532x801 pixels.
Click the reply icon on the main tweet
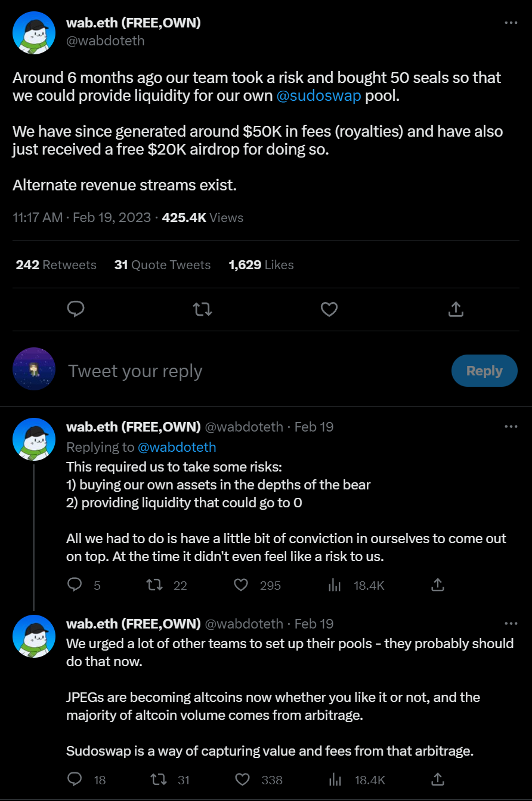pos(75,309)
